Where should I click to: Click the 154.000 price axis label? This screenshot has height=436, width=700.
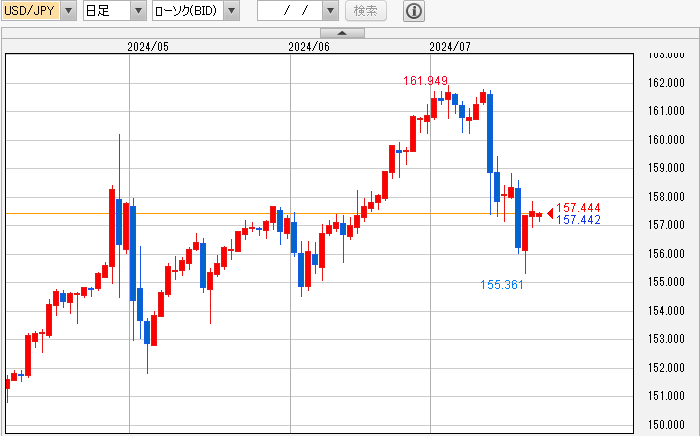coord(666,311)
